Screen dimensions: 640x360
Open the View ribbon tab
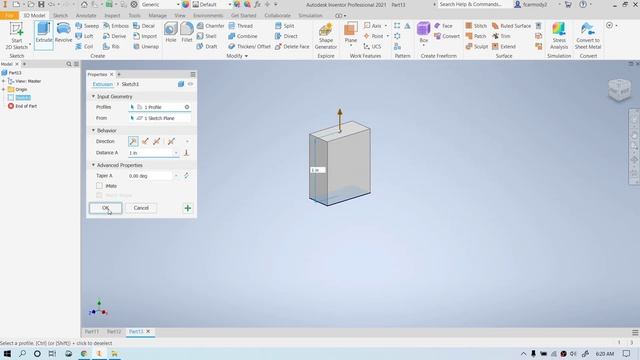pyautogui.click(x=180, y=16)
